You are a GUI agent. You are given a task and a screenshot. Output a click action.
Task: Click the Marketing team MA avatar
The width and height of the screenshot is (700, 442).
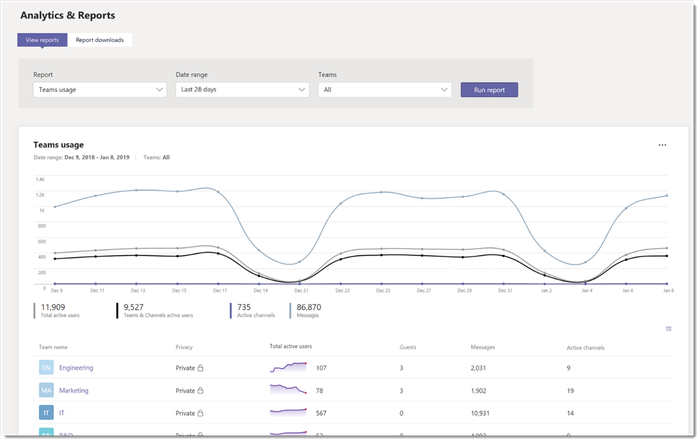point(46,390)
